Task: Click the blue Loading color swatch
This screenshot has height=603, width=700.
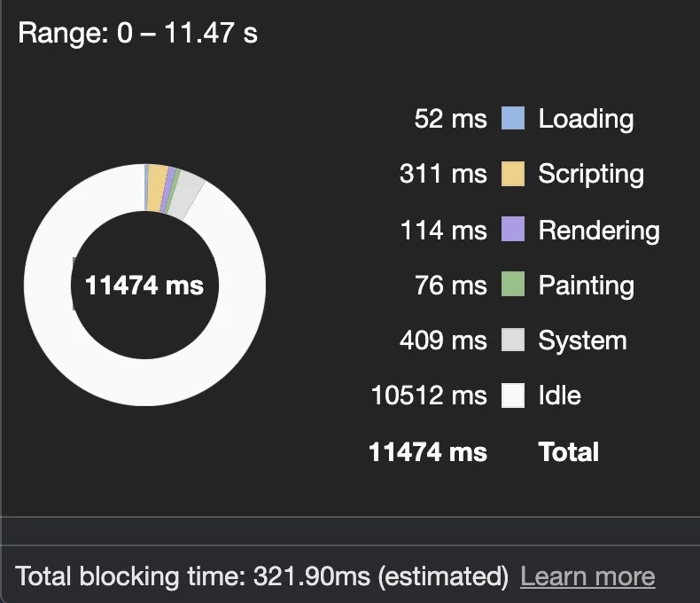Action: tap(513, 118)
